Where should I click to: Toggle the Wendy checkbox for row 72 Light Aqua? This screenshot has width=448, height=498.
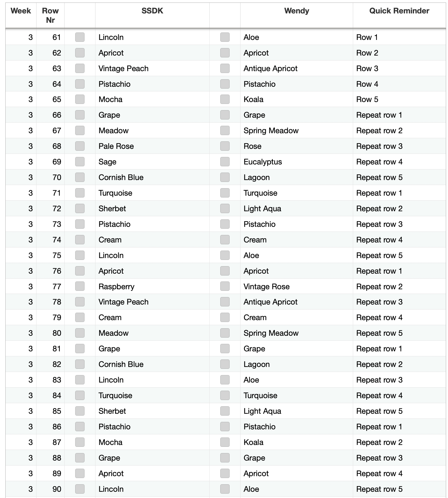tap(225, 208)
